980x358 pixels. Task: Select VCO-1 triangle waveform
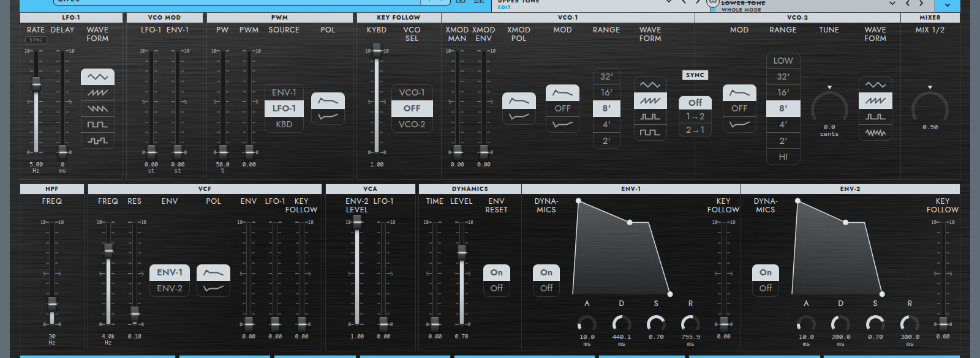coord(650,84)
